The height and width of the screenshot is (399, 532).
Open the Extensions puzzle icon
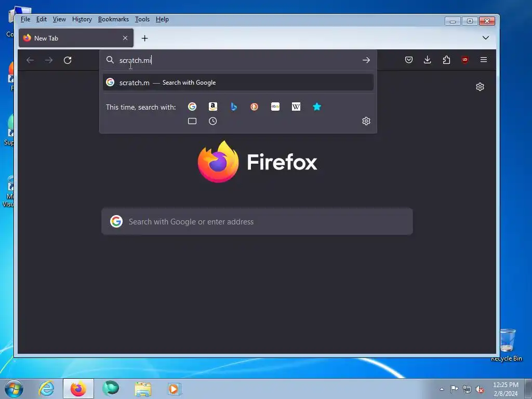tap(446, 60)
